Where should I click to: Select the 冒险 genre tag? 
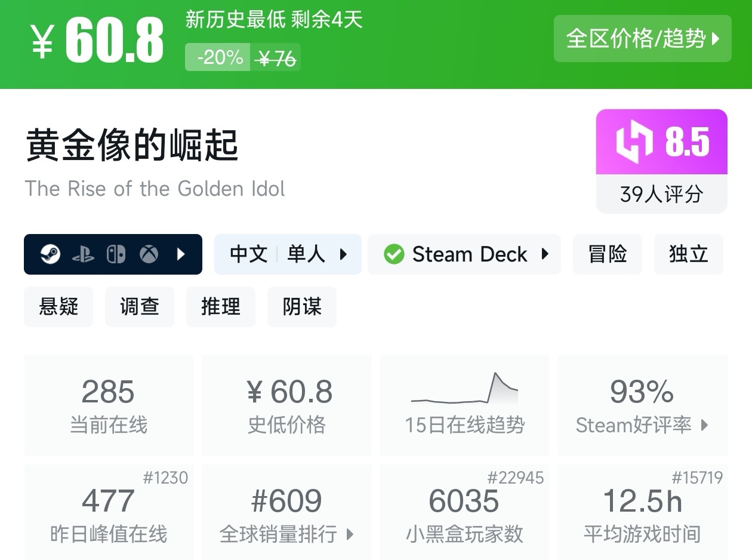pos(607,254)
